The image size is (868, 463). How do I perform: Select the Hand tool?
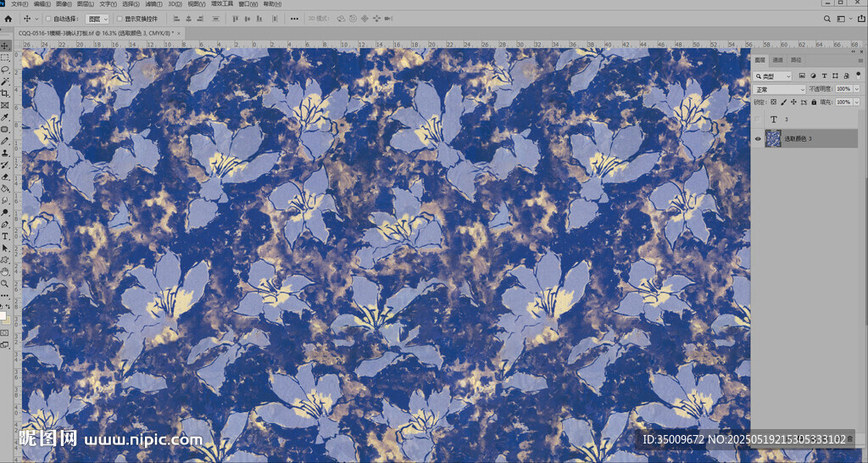point(5,271)
